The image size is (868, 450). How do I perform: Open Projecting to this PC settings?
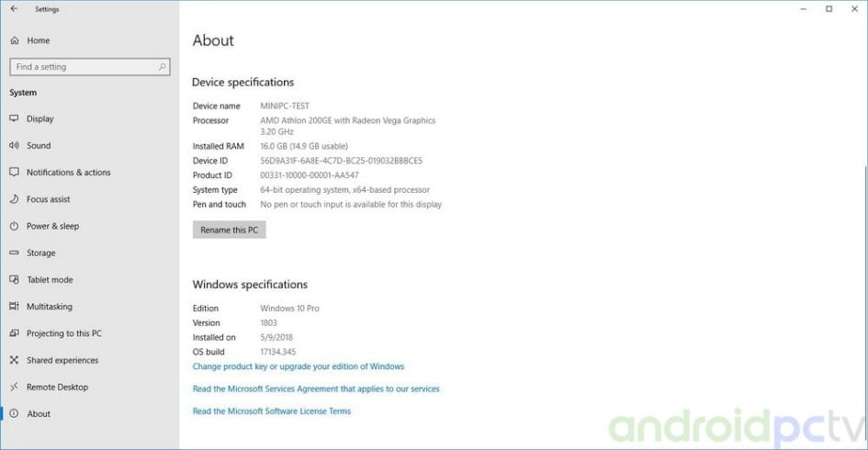[63, 333]
